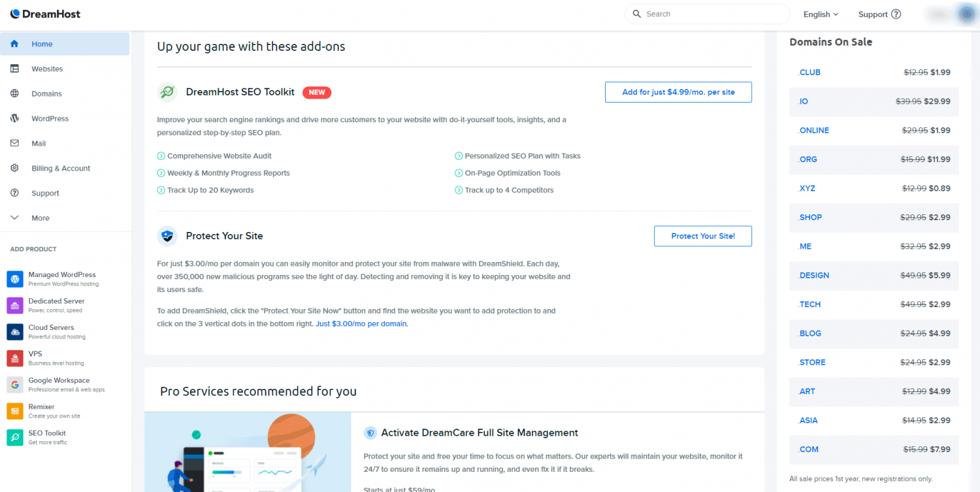Click the Home house icon
This screenshot has width=980, height=492.
pos(14,44)
